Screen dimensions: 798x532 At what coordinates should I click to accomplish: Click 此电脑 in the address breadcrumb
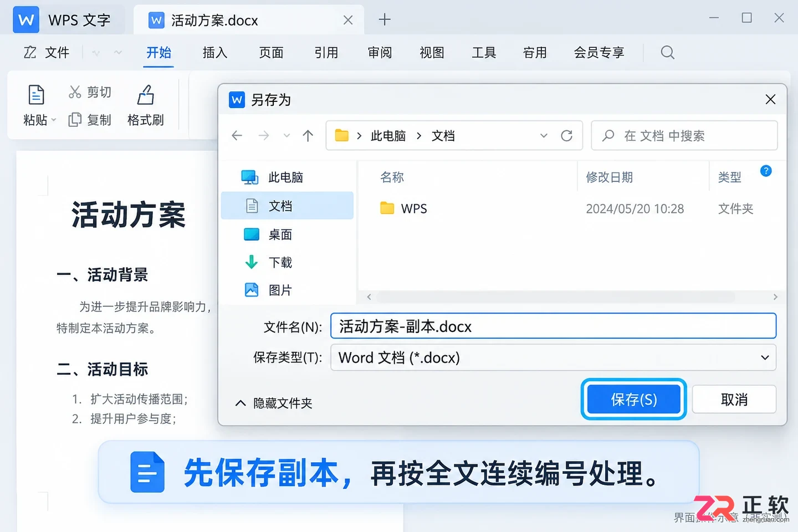[388, 136]
